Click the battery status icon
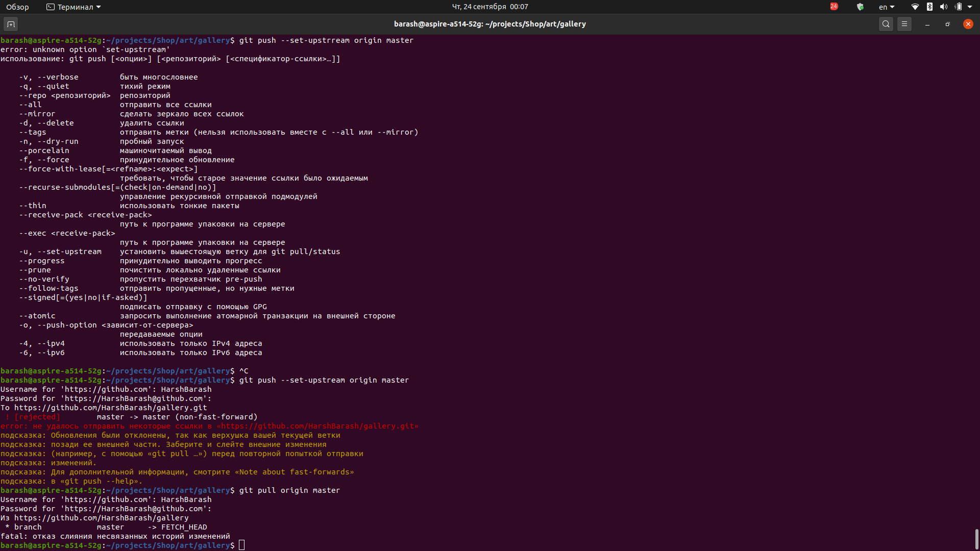 coord(959,7)
